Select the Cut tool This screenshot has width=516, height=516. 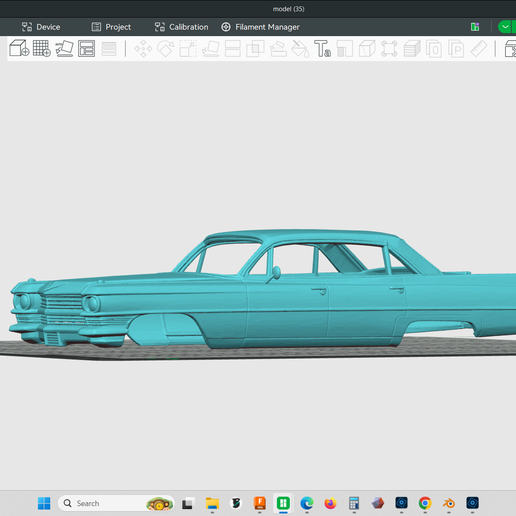point(233,49)
